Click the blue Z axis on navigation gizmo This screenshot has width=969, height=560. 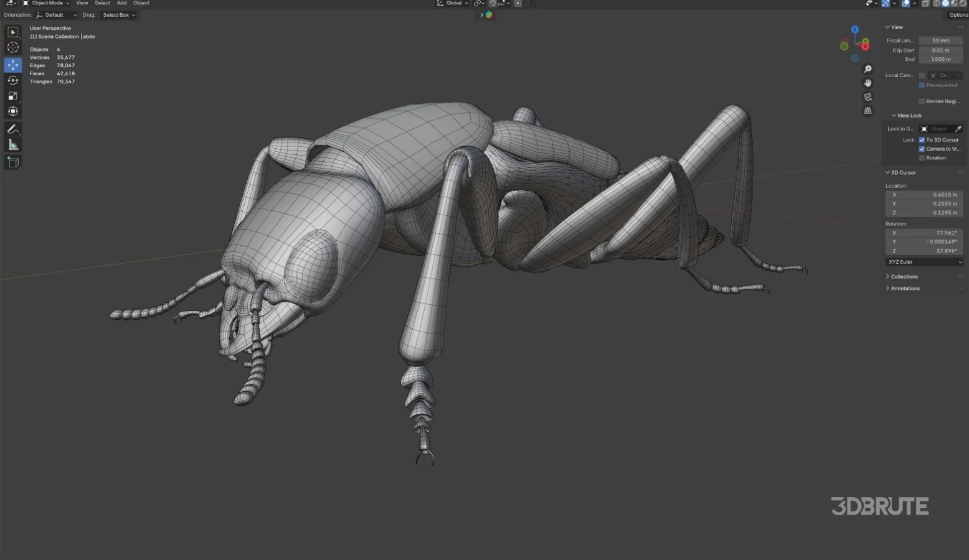click(855, 30)
